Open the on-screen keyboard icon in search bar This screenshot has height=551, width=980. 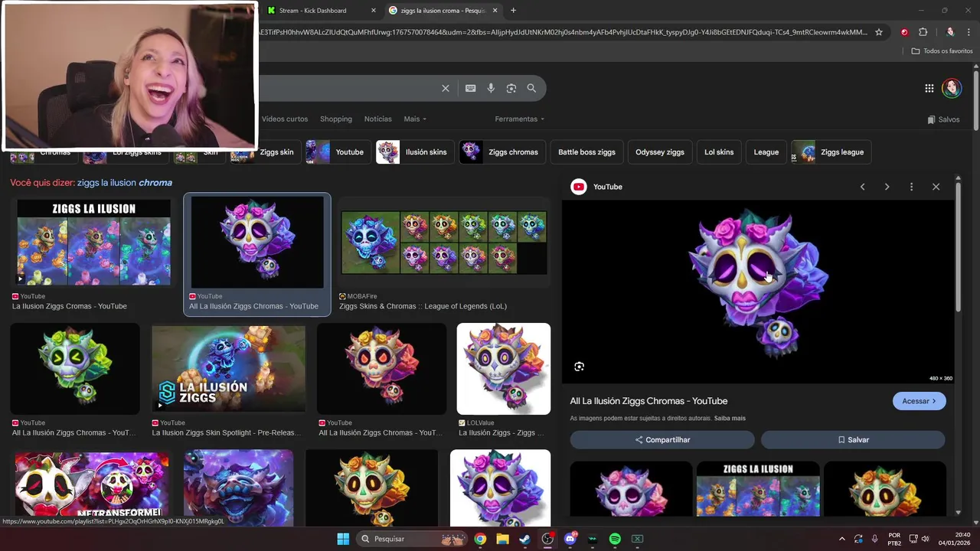pos(471,88)
